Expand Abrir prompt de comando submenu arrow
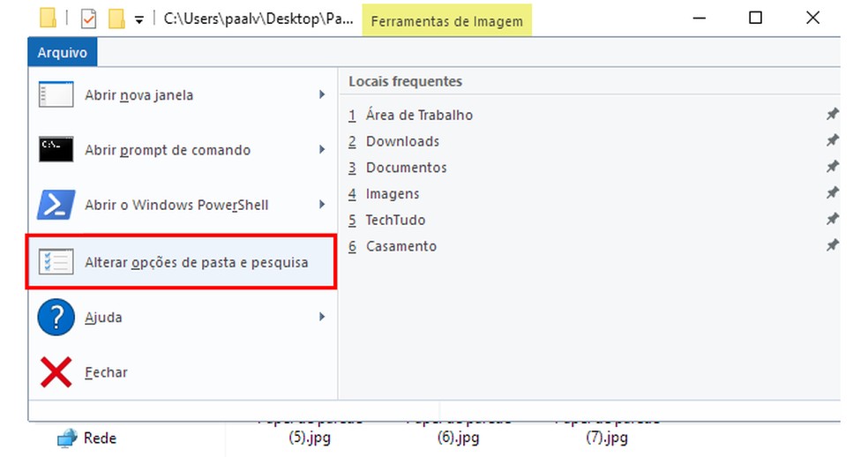Image resolution: width=868 pixels, height=457 pixels. (322, 150)
